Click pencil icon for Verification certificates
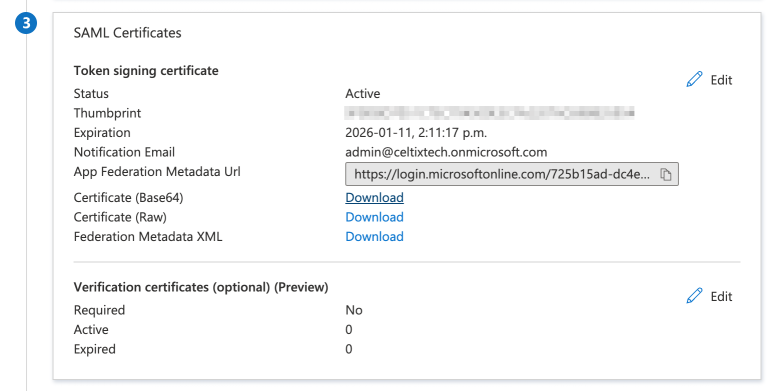 click(x=694, y=296)
